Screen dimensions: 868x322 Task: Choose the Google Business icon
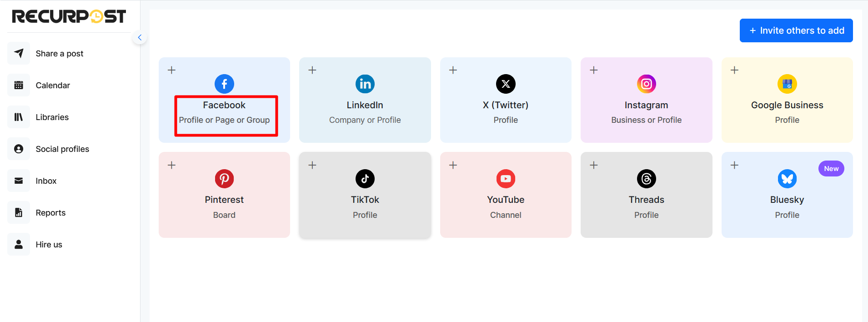pos(787,84)
